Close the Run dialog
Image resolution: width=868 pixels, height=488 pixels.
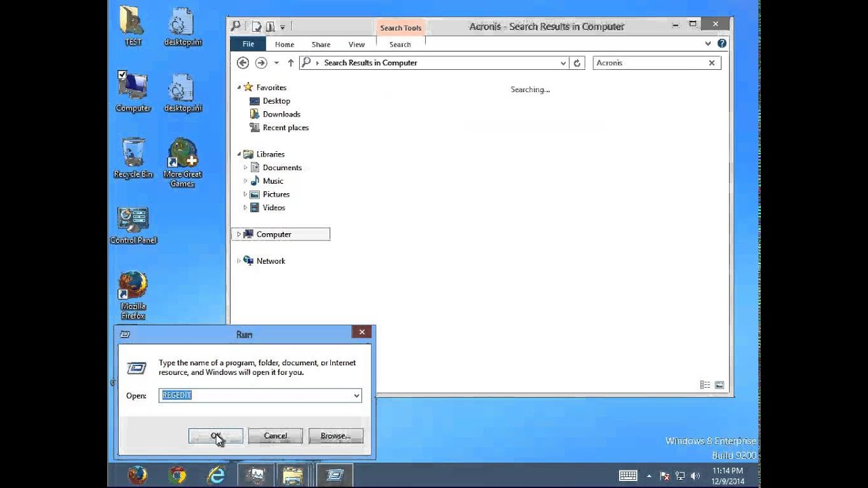tap(362, 332)
